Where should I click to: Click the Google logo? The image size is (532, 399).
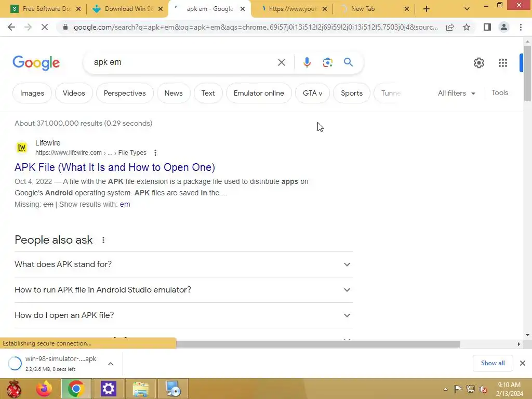pyautogui.click(x=36, y=63)
